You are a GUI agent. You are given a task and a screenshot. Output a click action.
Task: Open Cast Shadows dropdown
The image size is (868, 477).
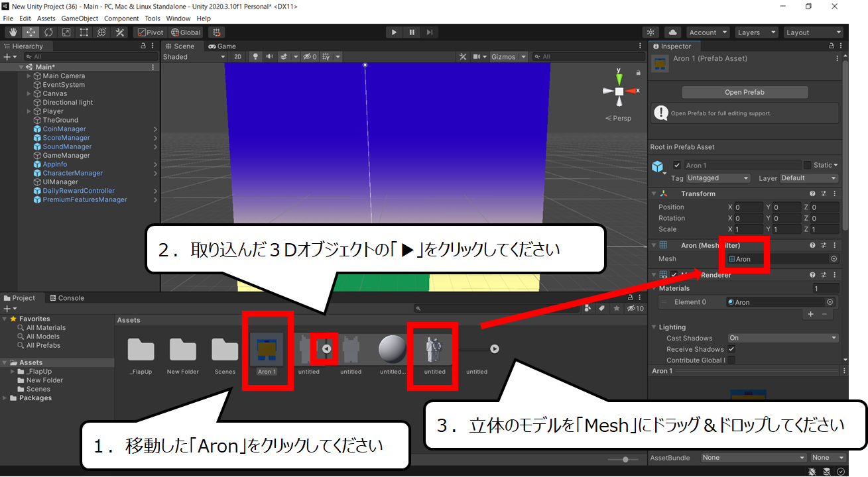tap(783, 338)
